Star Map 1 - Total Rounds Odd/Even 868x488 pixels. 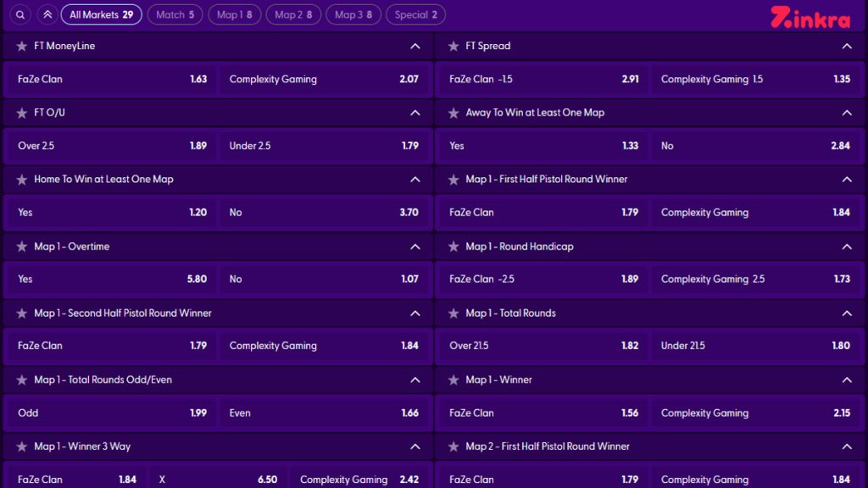[x=21, y=380]
